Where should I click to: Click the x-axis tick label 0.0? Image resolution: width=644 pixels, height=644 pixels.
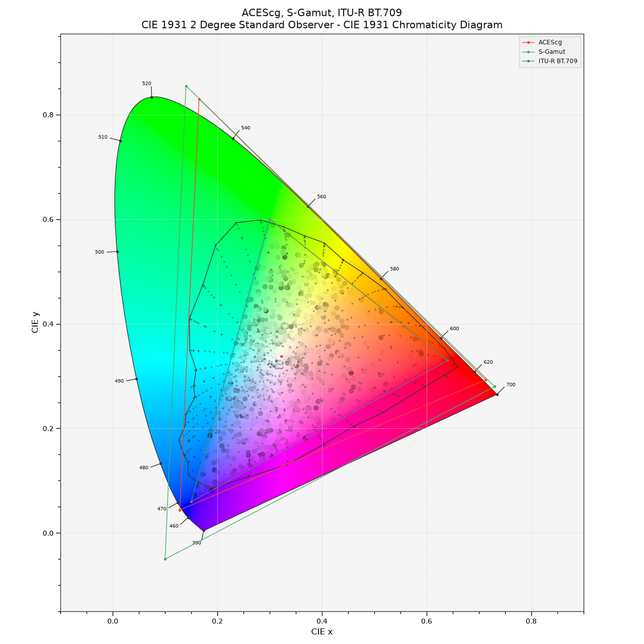pos(113,621)
